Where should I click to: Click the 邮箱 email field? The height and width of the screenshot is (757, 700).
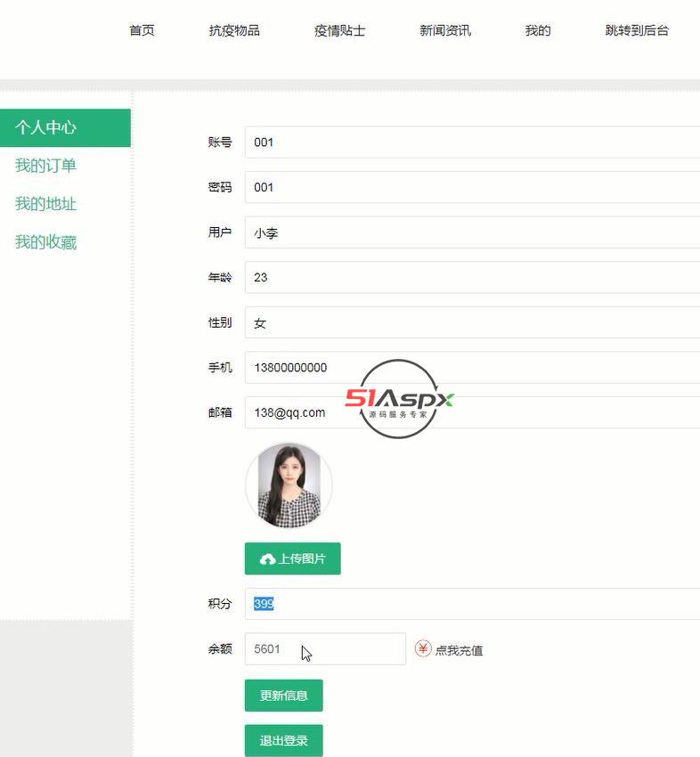coord(472,412)
